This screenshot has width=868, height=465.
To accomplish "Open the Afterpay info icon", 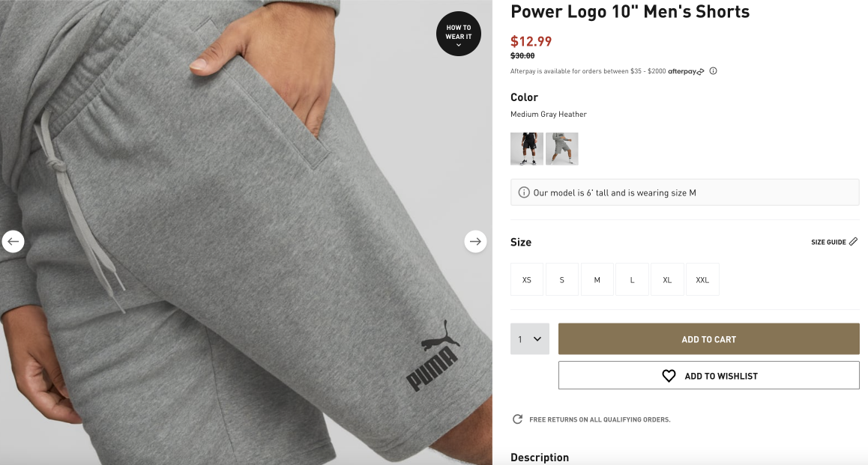I will 713,71.
